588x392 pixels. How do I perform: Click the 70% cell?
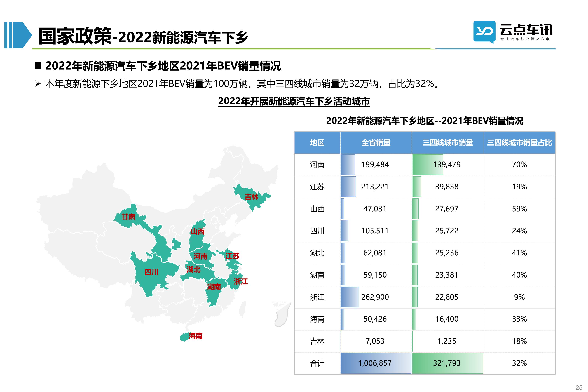519,165
